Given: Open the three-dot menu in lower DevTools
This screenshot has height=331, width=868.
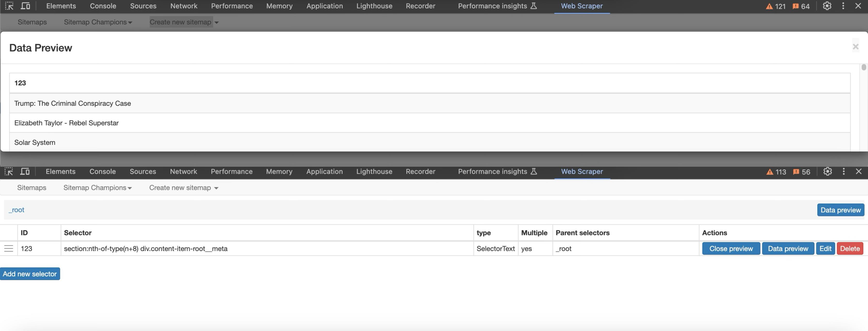Looking at the screenshot, I should point(843,171).
